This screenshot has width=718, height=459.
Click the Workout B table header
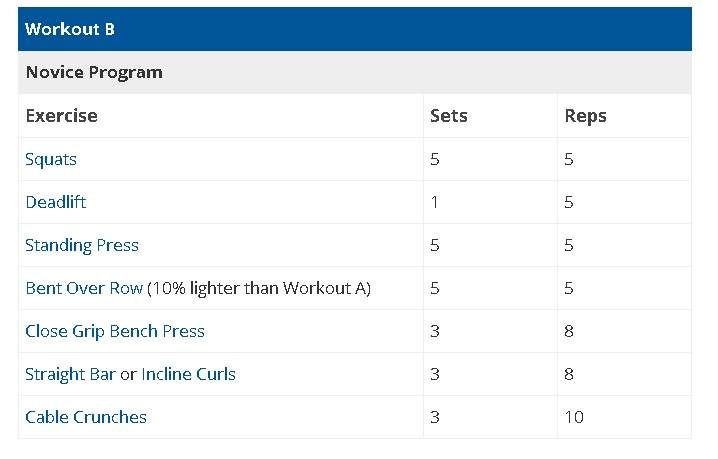click(x=355, y=29)
